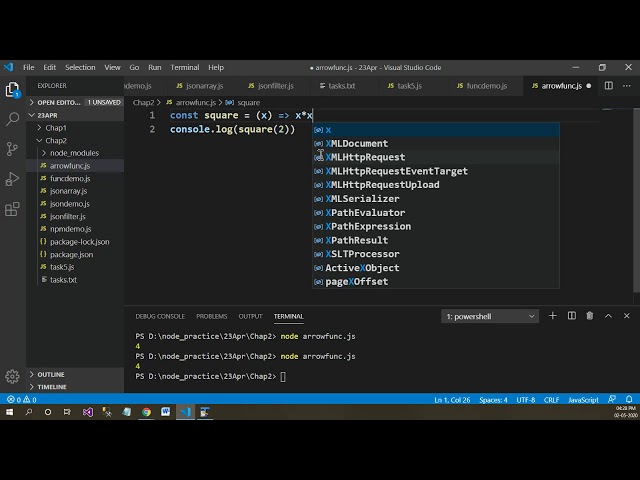Open Run and Debug view
The height and width of the screenshot is (480, 640).
(13, 179)
